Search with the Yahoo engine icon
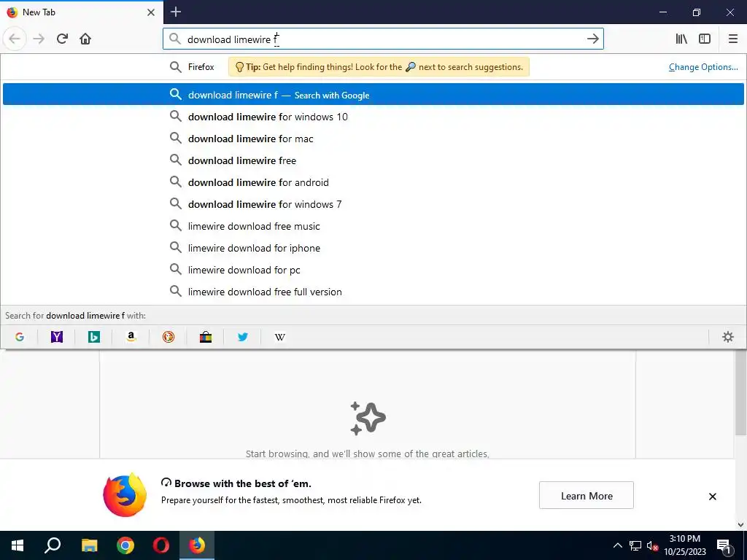Viewport: 747px width, 560px height. (57, 337)
